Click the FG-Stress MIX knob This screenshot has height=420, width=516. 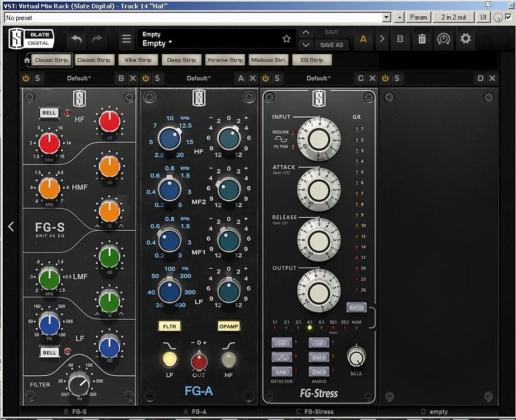pyautogui.click(x=356, y=357)
